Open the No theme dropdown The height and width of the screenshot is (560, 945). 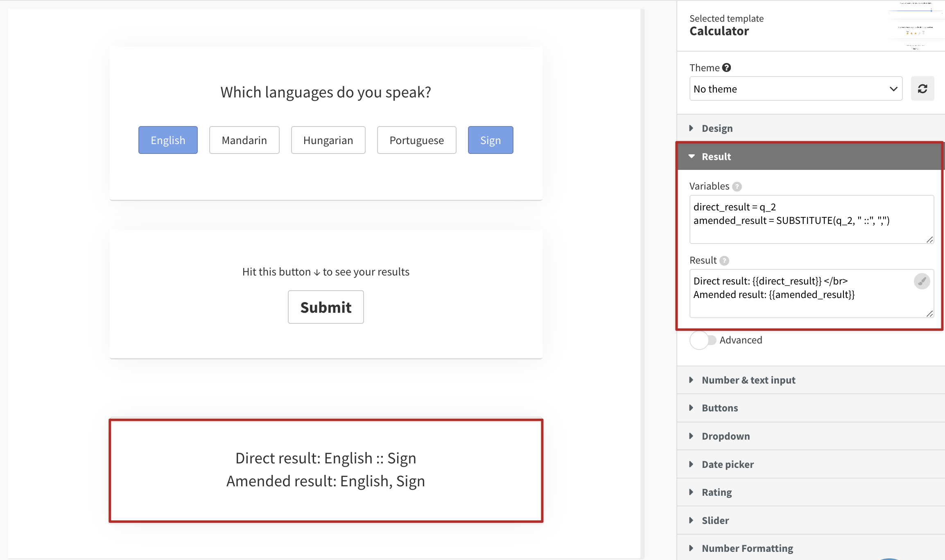(795, 88)
